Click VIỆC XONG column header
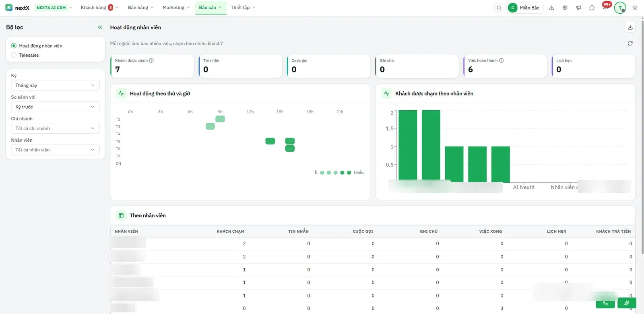This screenshot has height=314, width=644. [x=490, y=231]
